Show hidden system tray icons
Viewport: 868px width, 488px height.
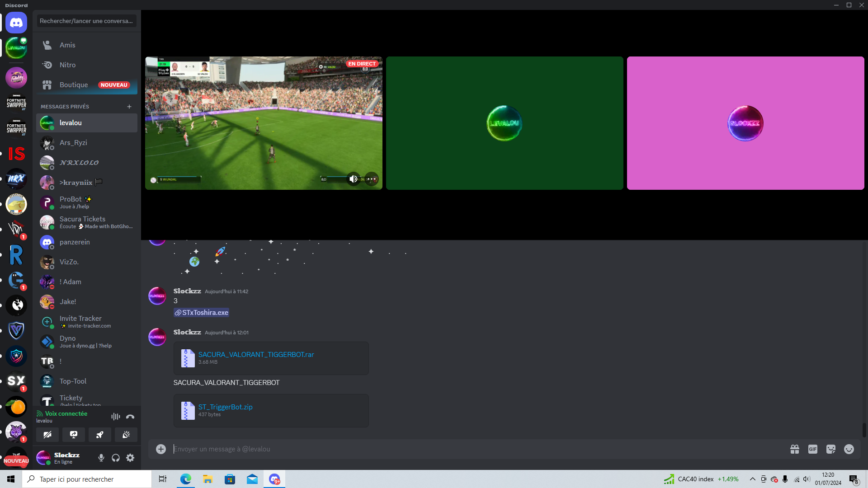pyautogui.click(x=753, y=479)
